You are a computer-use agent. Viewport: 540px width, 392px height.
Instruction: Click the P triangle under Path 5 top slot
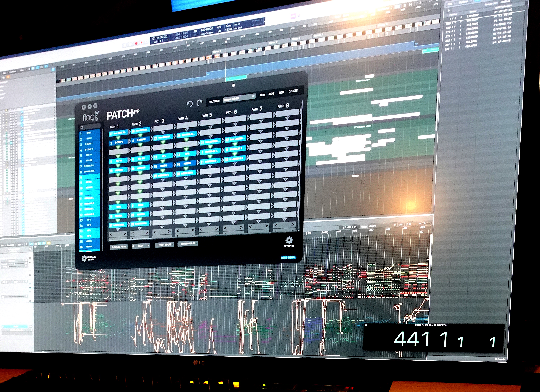211,127
